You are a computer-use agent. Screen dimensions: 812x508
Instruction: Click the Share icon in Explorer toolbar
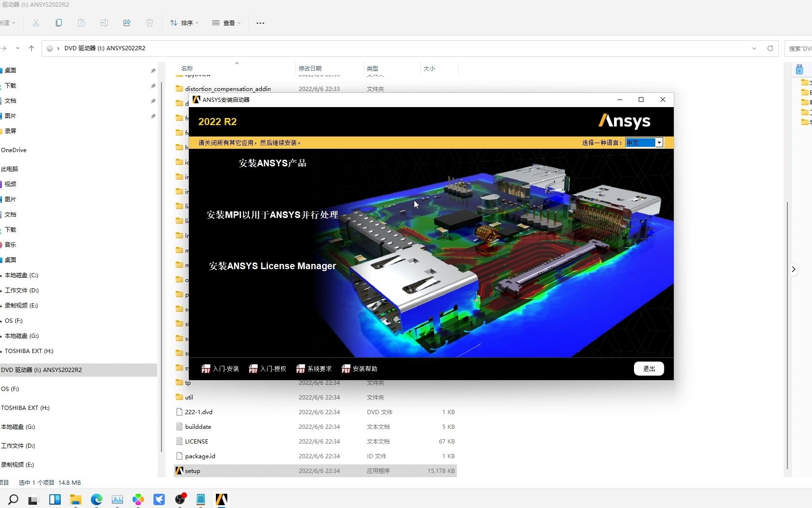[x=127, y=23]
